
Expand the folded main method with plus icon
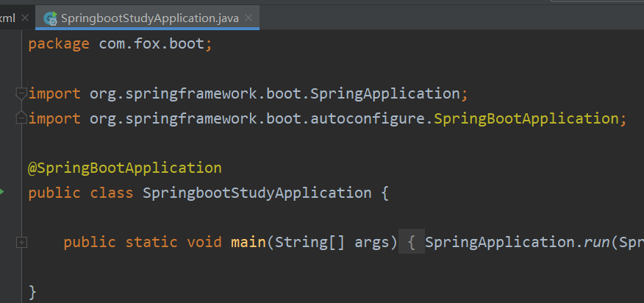21,243
